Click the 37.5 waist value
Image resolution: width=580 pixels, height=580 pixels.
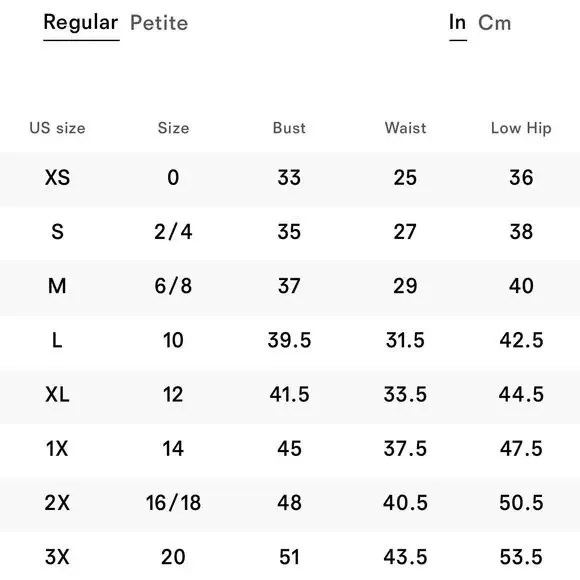405,449
